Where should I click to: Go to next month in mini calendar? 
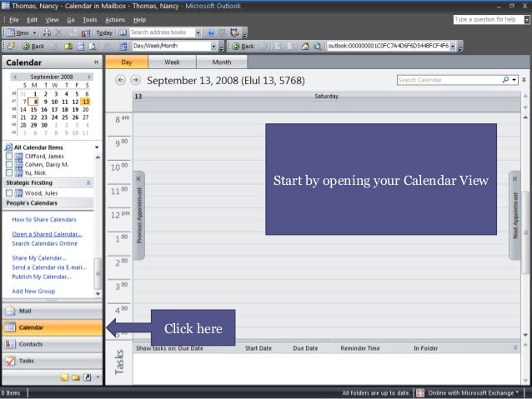pos(89,77)
